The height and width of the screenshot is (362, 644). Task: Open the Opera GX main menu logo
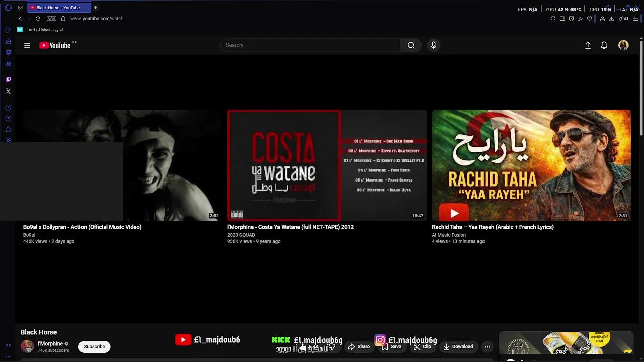coord(8,8)
